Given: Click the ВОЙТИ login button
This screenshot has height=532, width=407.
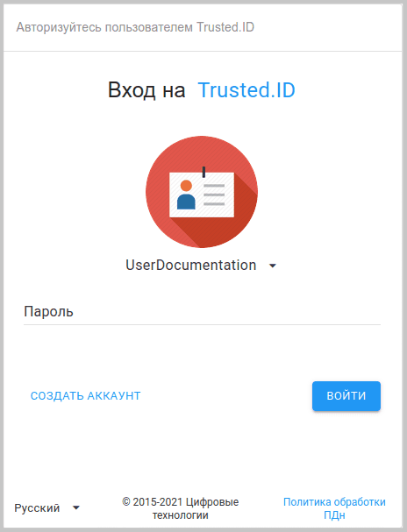Looking at the screenshot, I should click(346, 396).
